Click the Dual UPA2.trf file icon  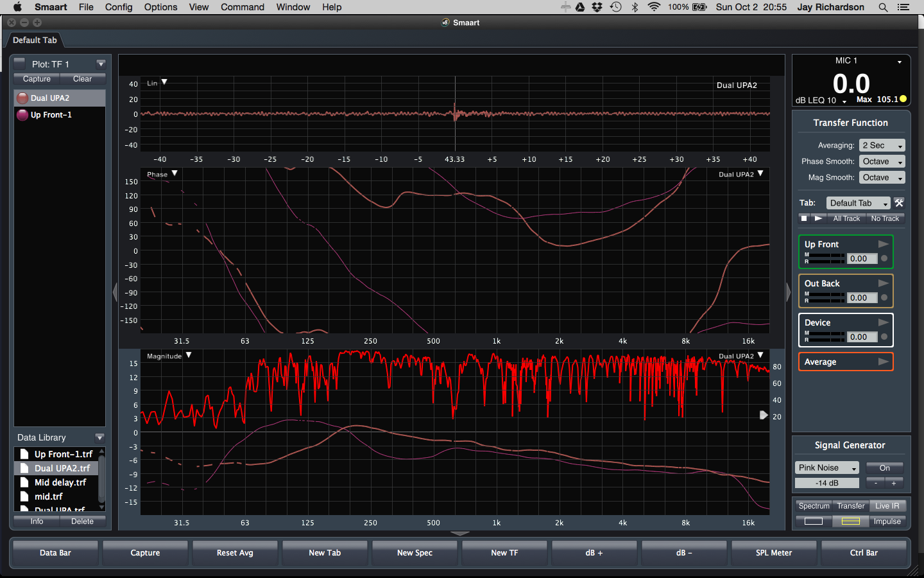point(24,468)
